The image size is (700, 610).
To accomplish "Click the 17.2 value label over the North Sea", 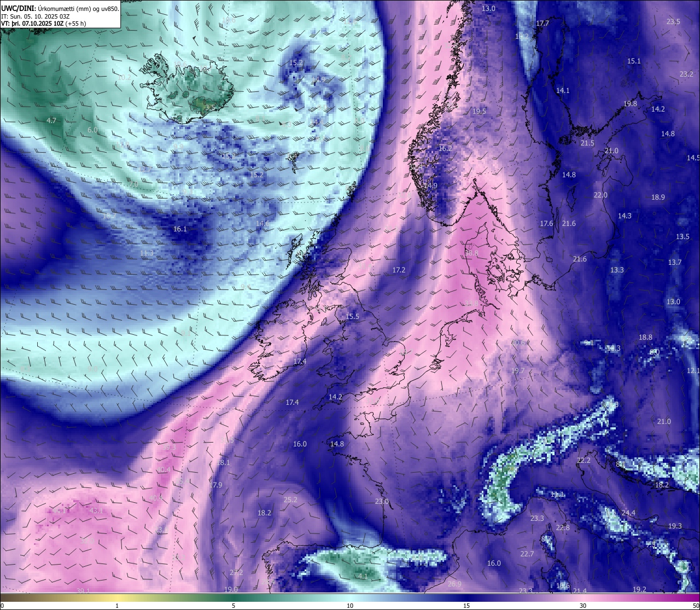I will [x=399, y=270].
